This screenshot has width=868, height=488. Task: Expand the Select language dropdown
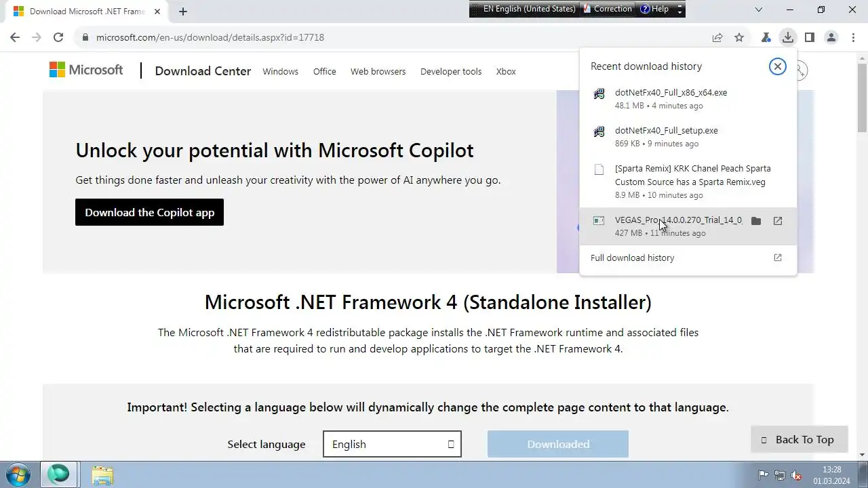392,444
